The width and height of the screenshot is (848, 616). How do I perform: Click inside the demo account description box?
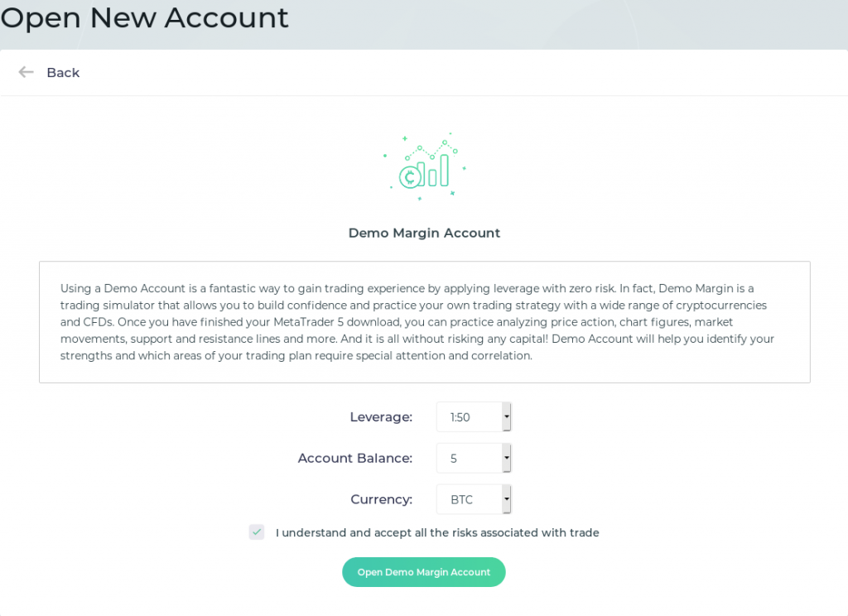[x=425, y=322]
